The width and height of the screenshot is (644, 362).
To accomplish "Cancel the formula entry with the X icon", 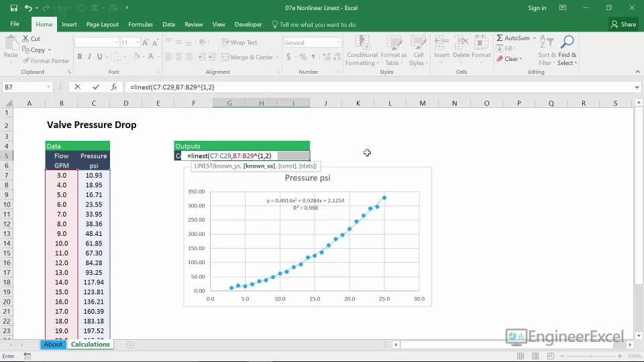I will pyautogui.click(x=78, y=87).
